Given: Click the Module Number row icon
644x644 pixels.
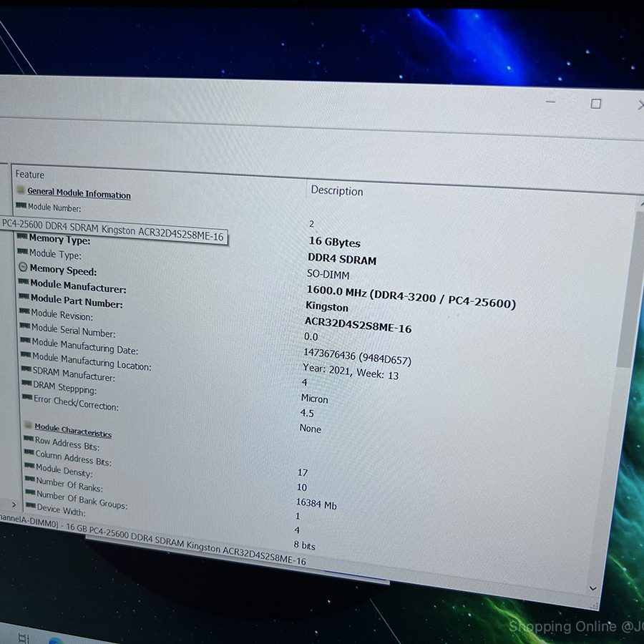Looking at the screenshot, I should pyautogui.click(x=21, y=205).
